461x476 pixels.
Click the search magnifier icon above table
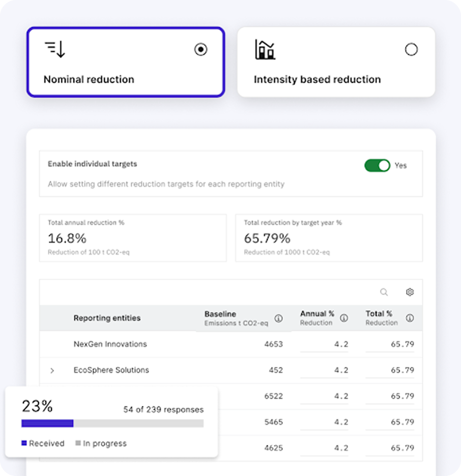[384, 292]
